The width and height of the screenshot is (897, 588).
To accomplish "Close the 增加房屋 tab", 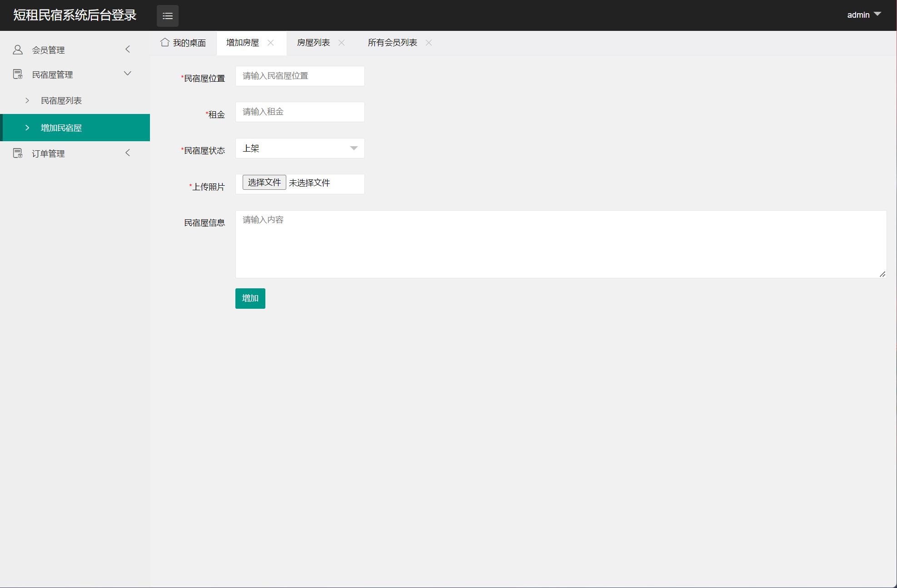I will 271,43.
